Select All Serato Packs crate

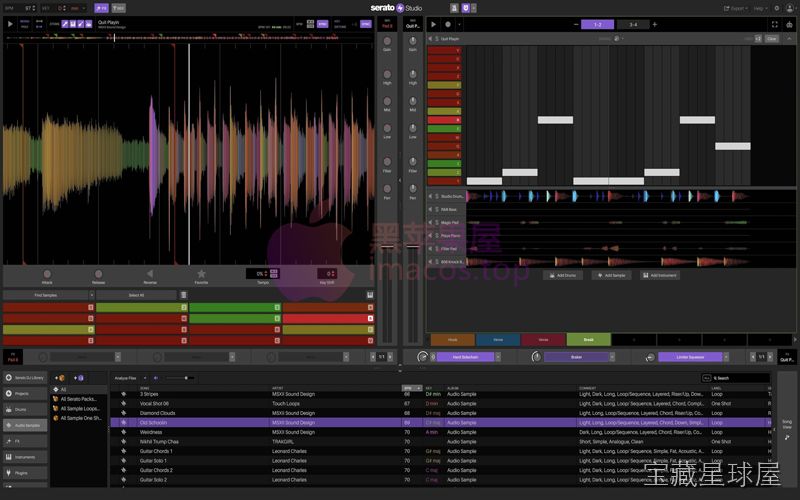(x=78, y=399)
